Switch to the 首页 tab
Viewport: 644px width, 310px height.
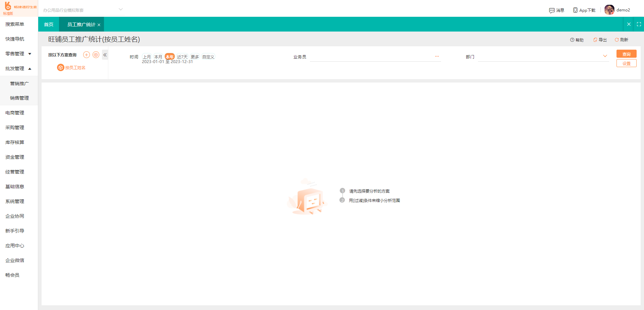tap(49, 24)
